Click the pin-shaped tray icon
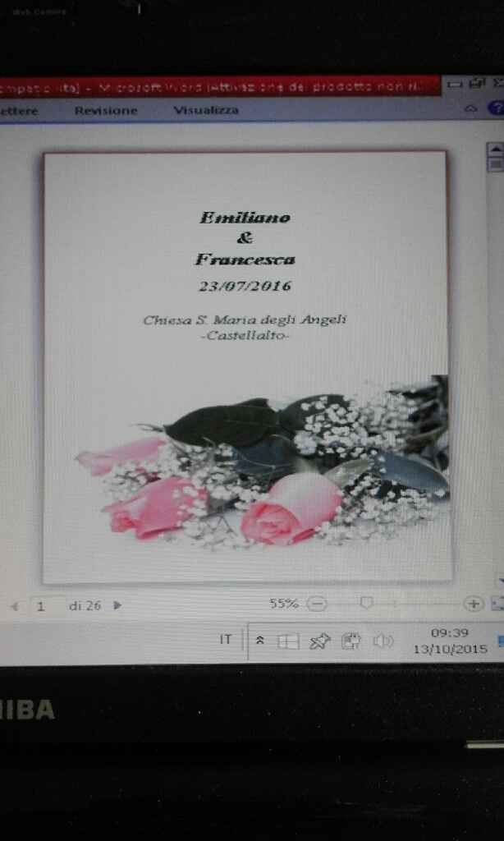This screenshot has height=841, width=504. pos(319,641)
